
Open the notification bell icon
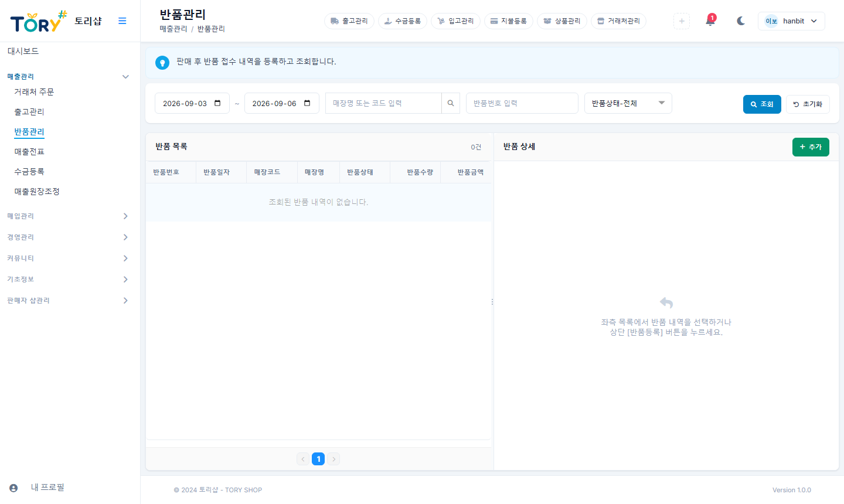click(x=710, y=21)
